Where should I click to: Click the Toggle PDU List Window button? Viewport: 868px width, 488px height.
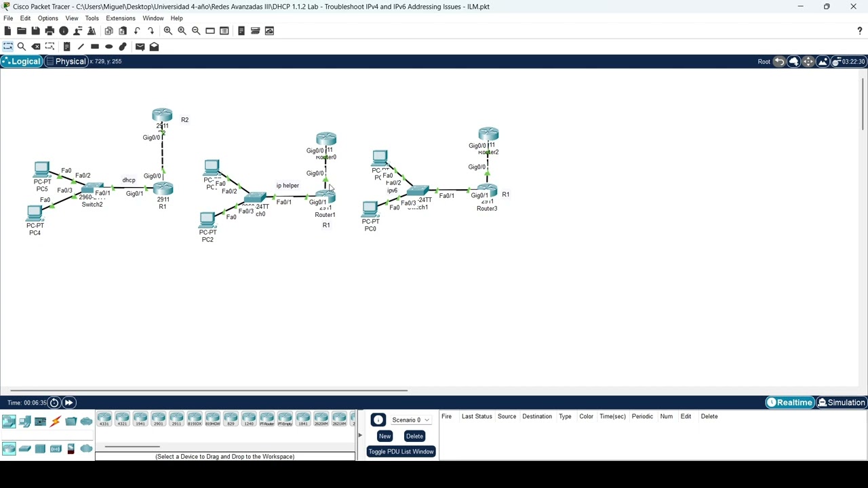point(401,452)
